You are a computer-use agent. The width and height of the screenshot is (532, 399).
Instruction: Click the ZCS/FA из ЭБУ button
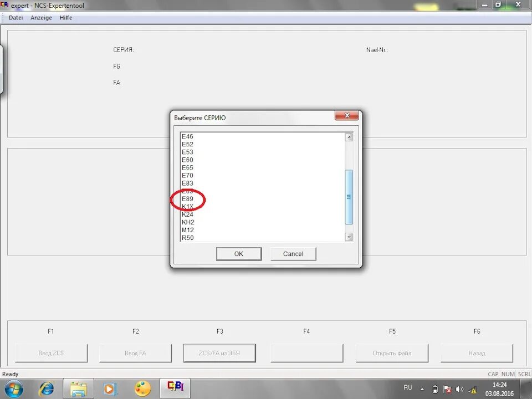(219, 353)
